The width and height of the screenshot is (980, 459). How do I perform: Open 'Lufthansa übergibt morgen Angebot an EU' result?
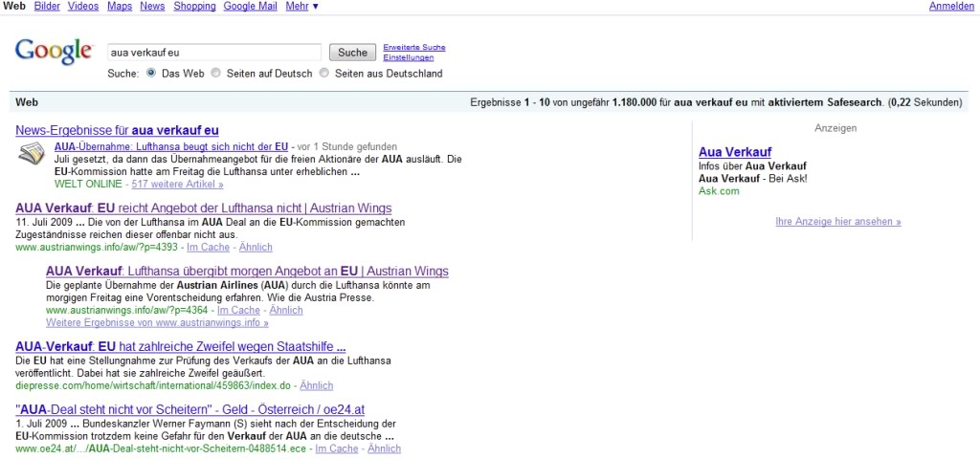pyautogui.click(x=247, y=272)
